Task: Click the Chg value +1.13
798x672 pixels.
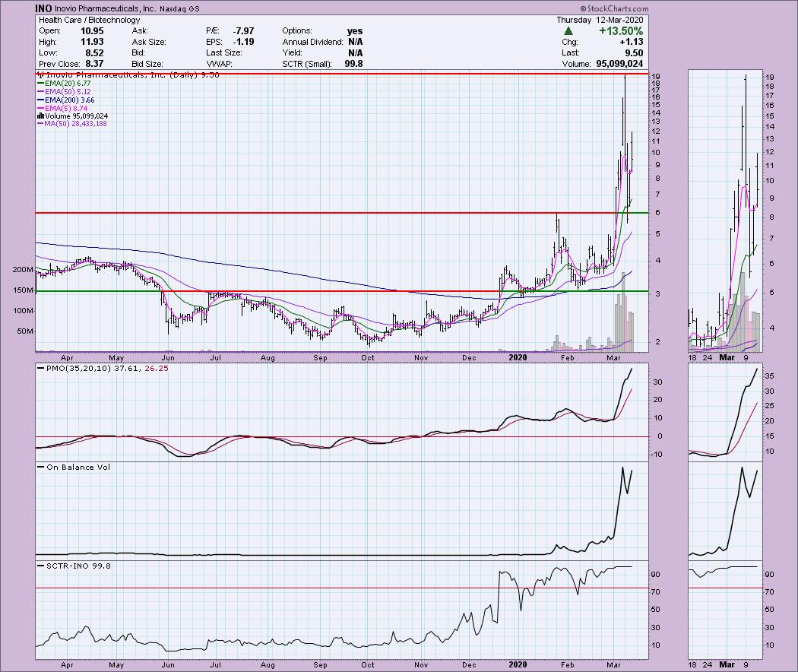Action: [x=631, y=42]
